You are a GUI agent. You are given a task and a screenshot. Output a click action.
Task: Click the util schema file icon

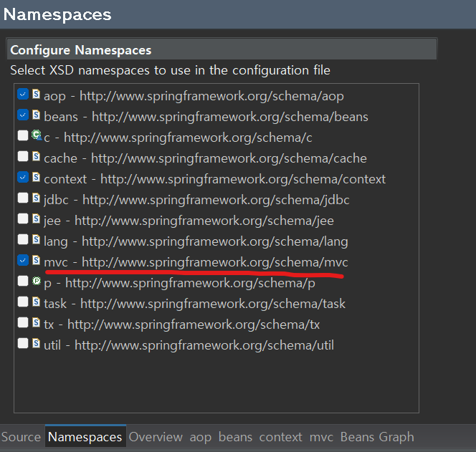(x=36, y=343)
